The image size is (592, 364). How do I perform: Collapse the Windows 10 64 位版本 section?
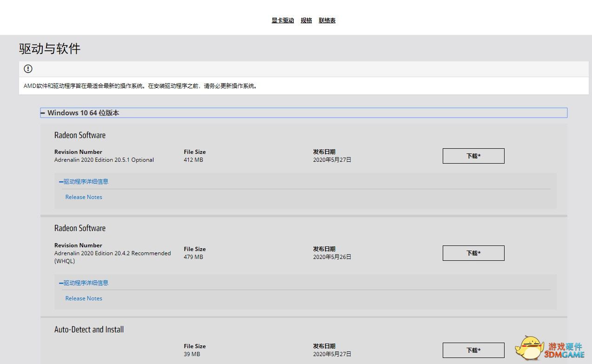coord(304,113)
